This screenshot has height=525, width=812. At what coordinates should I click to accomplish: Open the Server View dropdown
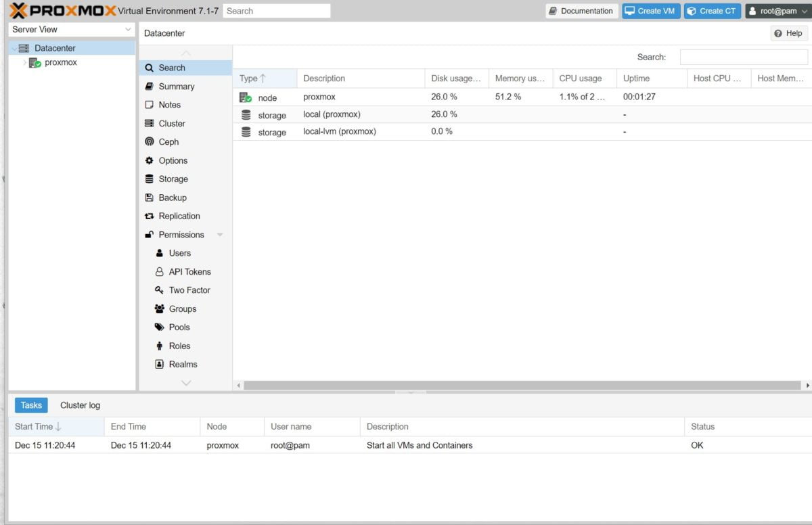pos(129,29)
